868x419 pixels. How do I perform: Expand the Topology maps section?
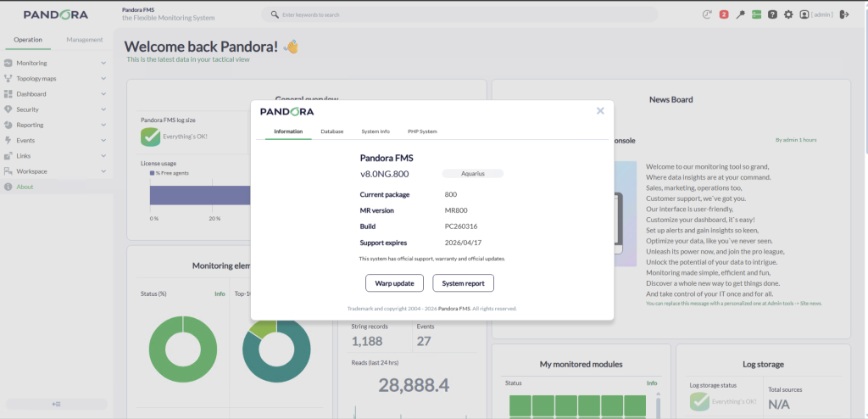click(103, 79)
